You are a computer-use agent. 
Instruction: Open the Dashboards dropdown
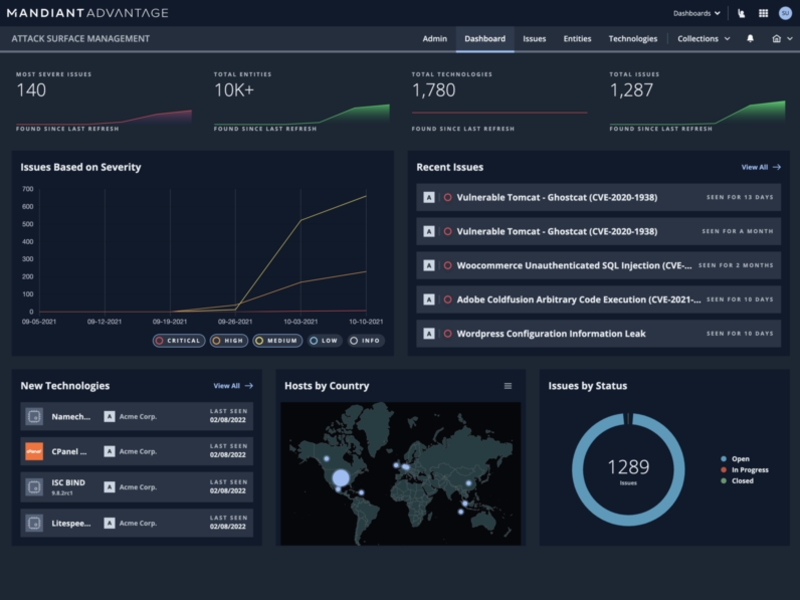point(696,13)
